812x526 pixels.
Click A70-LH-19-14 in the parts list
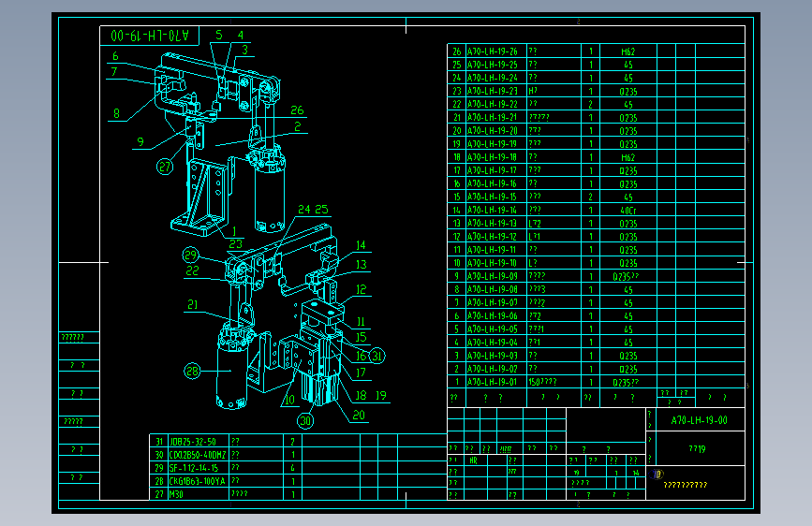[x=492, y=211]
